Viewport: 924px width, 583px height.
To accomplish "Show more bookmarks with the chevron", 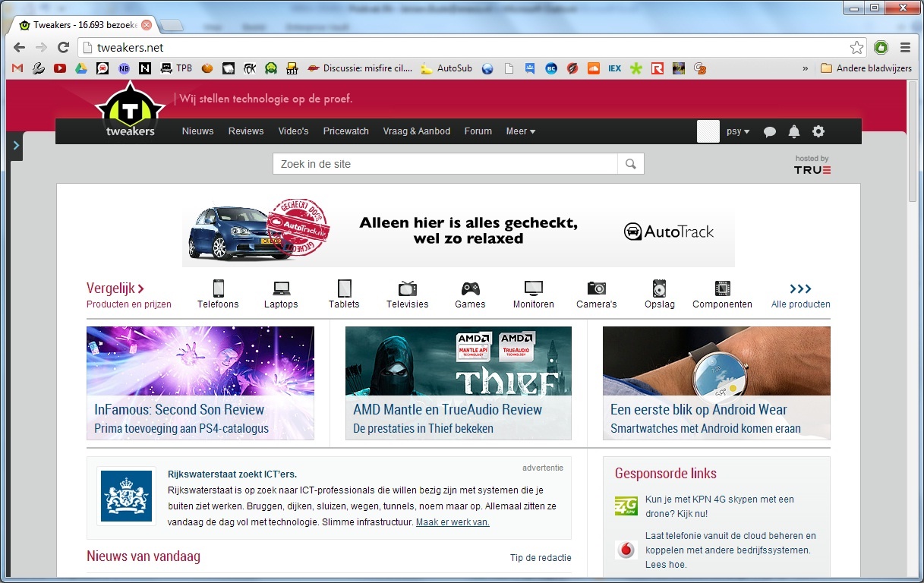I will point(805,68).
